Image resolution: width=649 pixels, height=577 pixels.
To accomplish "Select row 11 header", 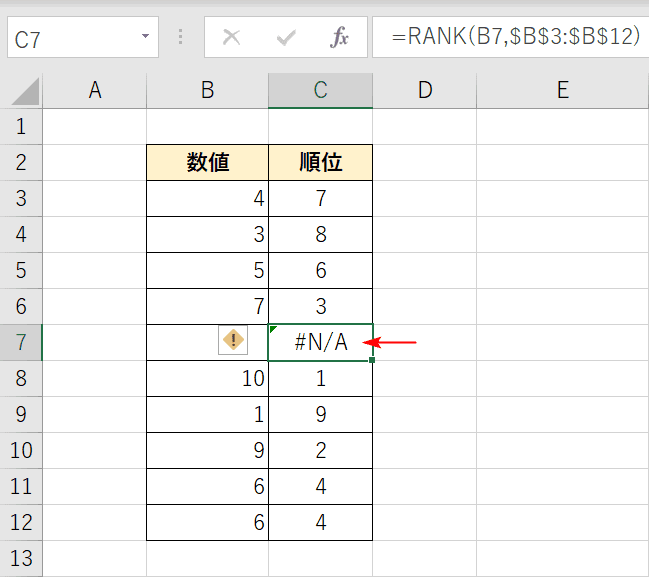I will (x=21, y=486).
